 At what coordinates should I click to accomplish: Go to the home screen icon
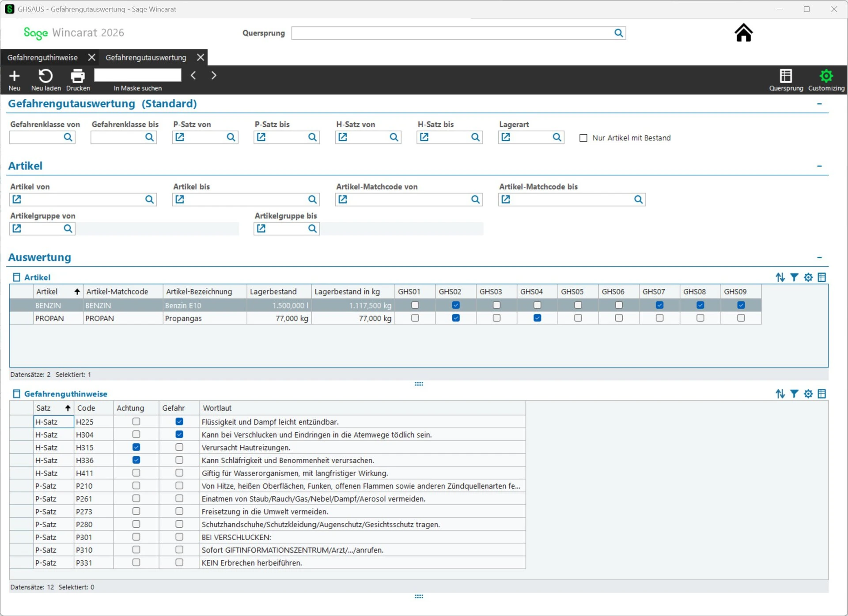[743, 33]
